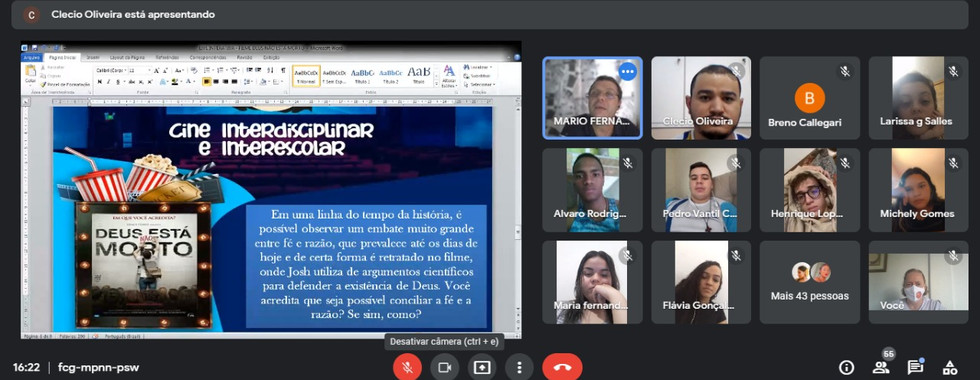Open the Referências ribbon tab
The image size is (980, 380).
(167, 58)
